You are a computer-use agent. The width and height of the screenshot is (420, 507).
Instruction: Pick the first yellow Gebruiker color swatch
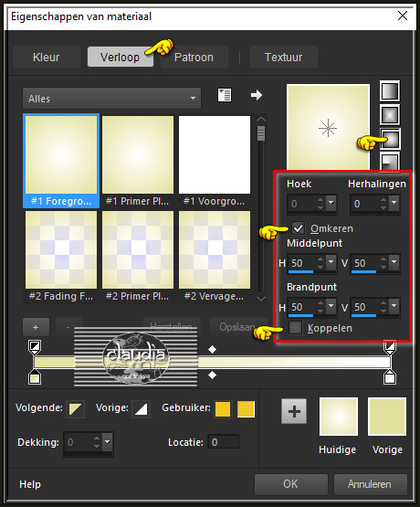(x=223, y=409)
